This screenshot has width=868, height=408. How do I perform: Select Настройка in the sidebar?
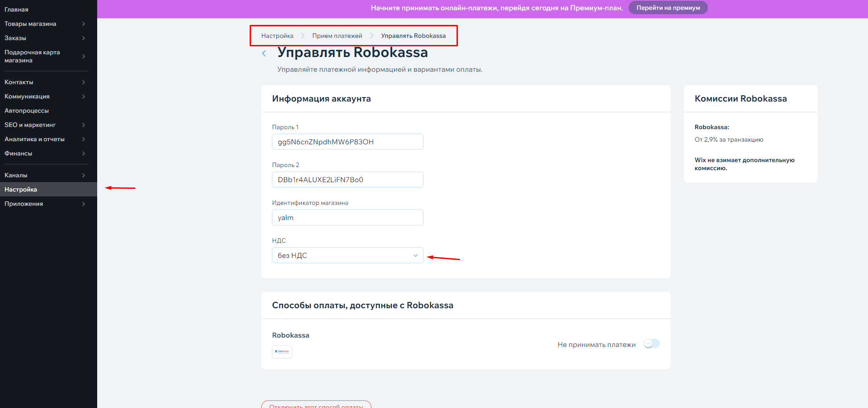click(49, 189)
